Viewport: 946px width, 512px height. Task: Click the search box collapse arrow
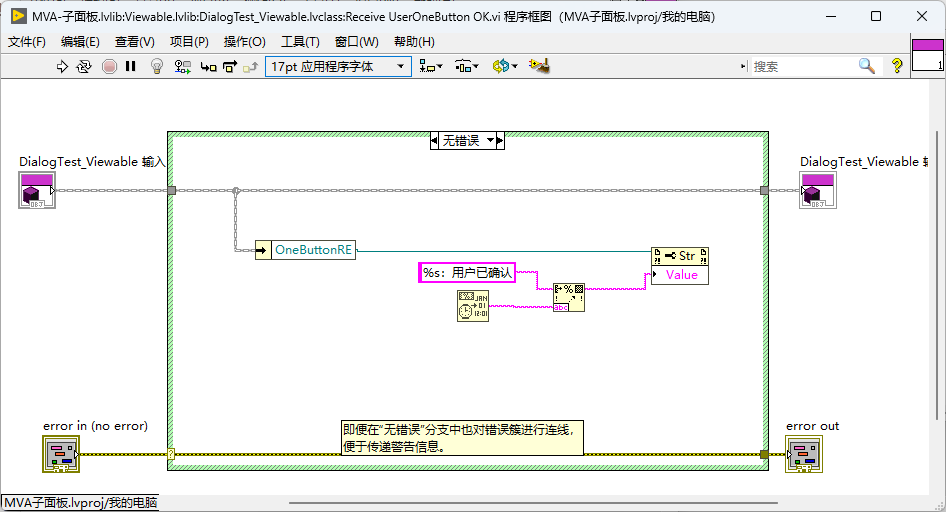pos(743,66)
